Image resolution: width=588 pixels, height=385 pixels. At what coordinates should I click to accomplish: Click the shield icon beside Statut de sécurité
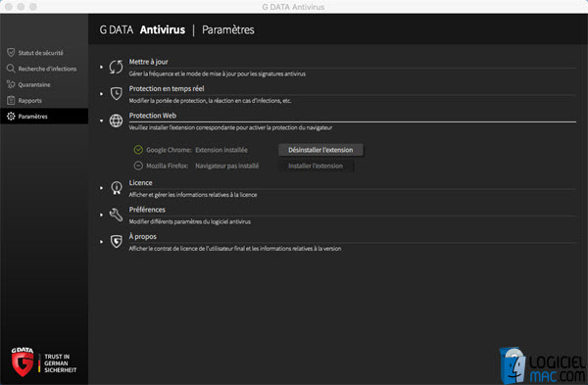pos(11,53)
